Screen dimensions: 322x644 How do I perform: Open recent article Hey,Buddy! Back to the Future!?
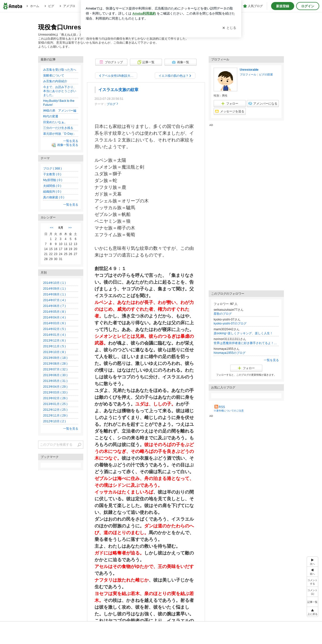click(59, 103)
